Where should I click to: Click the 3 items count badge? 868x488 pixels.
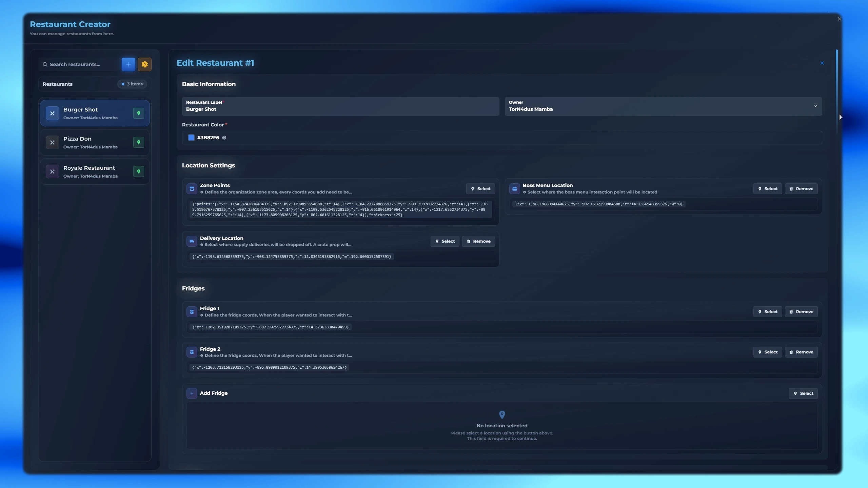tap(132, 84)
